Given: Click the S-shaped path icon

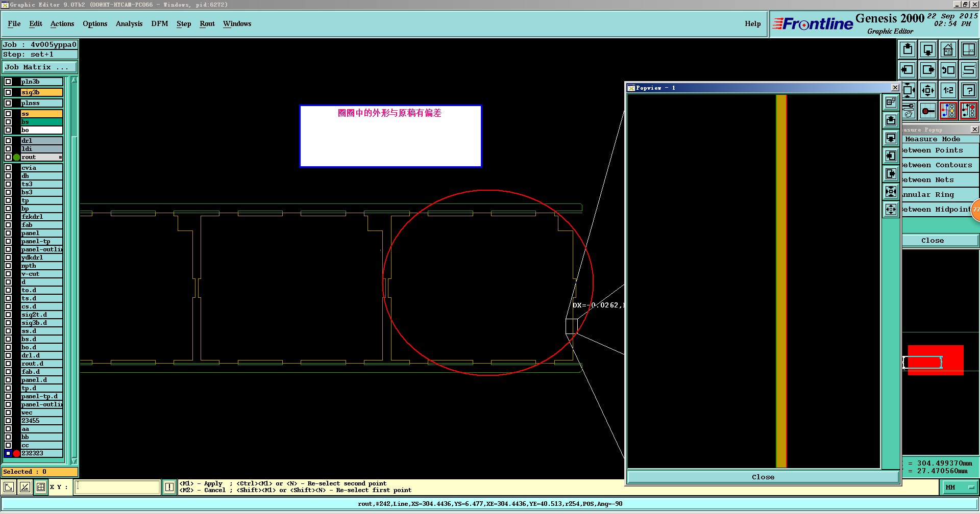Looking at the screenshot, I should [x=969, y=70].
